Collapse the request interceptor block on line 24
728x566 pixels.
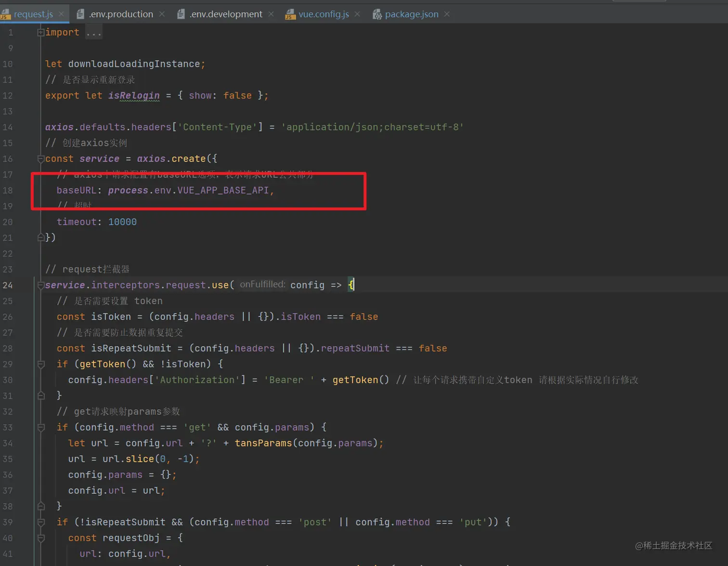click(41, 285)
